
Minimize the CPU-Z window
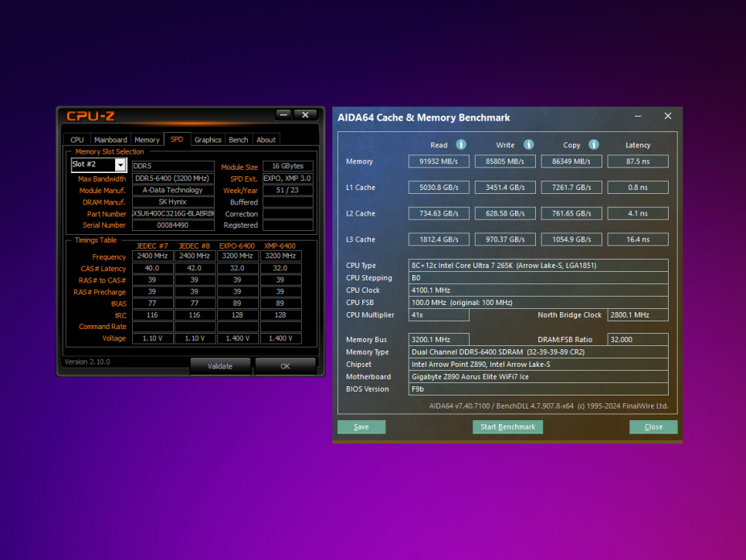tap(283, 114)
